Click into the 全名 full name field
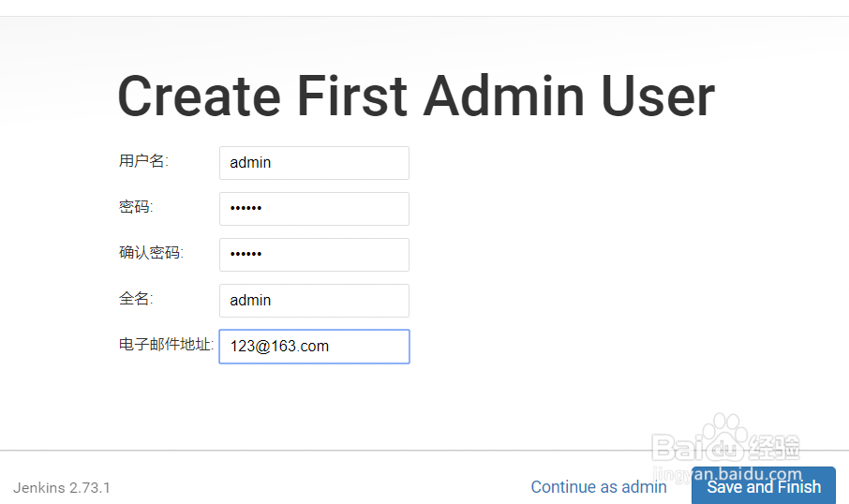Viewport: 849px width, 504px height. 314,301
